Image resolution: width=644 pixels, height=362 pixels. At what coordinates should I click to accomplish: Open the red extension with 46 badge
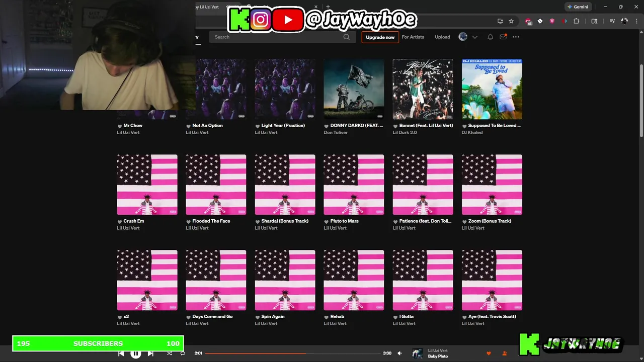click(528, 21)
